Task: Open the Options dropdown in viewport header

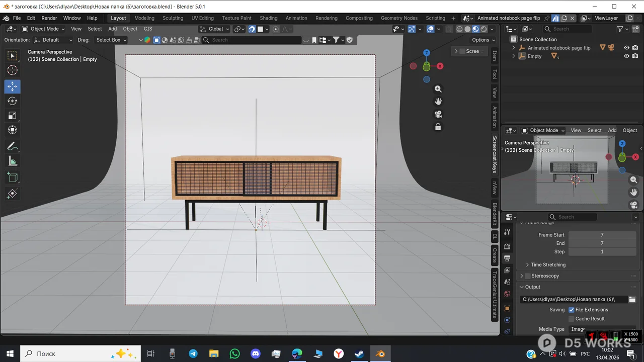Action: 484,40
